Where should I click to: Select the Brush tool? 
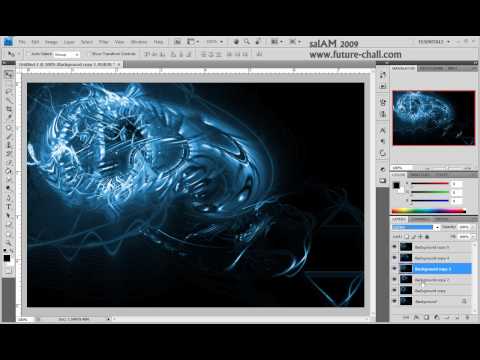(9, 136)
